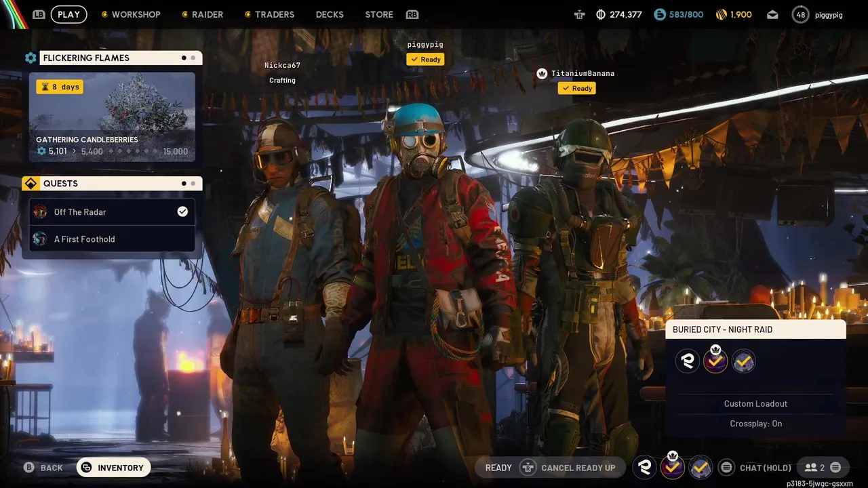Open the mail inbox icon
Viewport: 868px width, 488px height.
pos(772,14)
